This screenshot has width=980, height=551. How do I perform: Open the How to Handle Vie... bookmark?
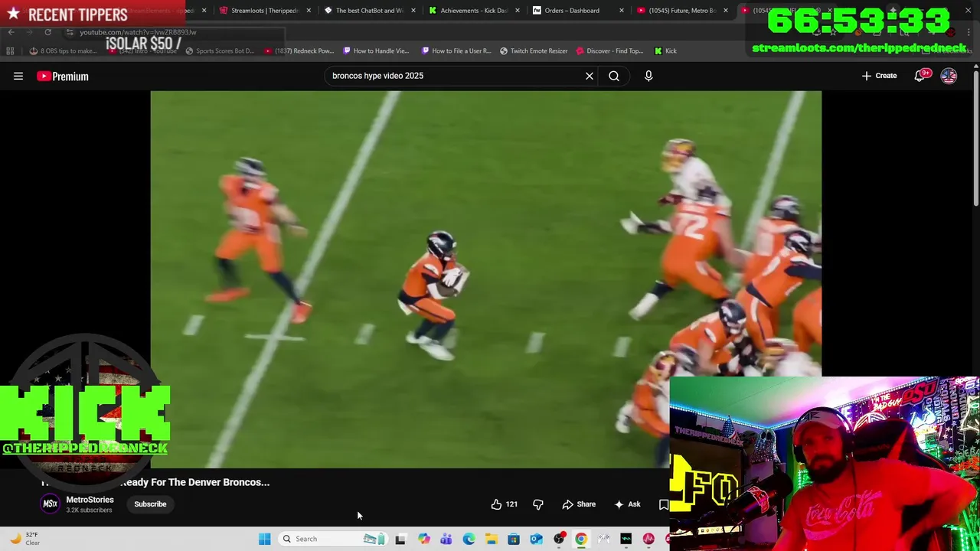[376, 51]
